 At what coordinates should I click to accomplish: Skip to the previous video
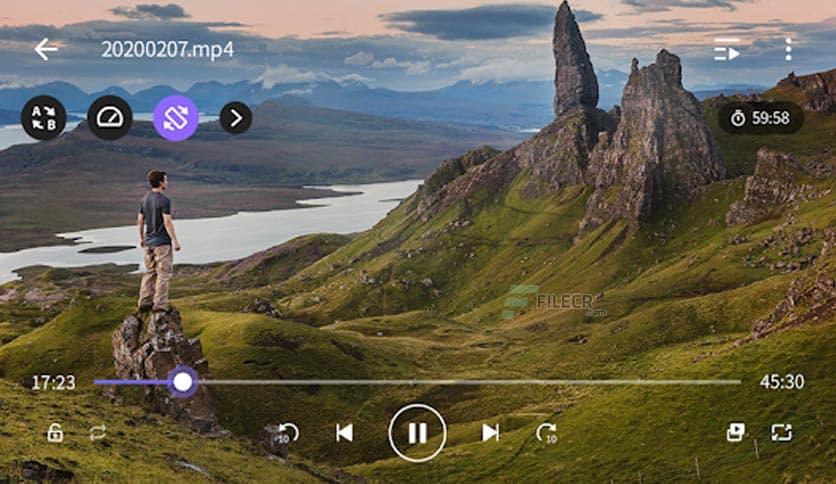[x=344, y=433]
